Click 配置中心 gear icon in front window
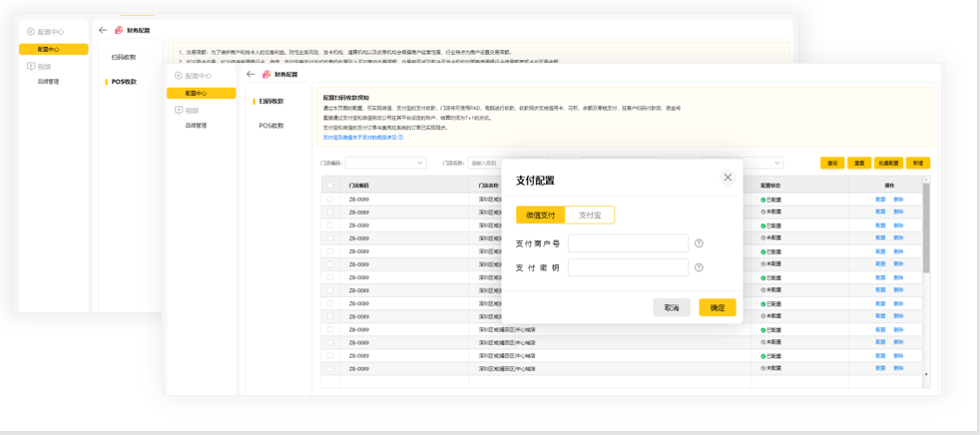980x435 pixels. 179,76
